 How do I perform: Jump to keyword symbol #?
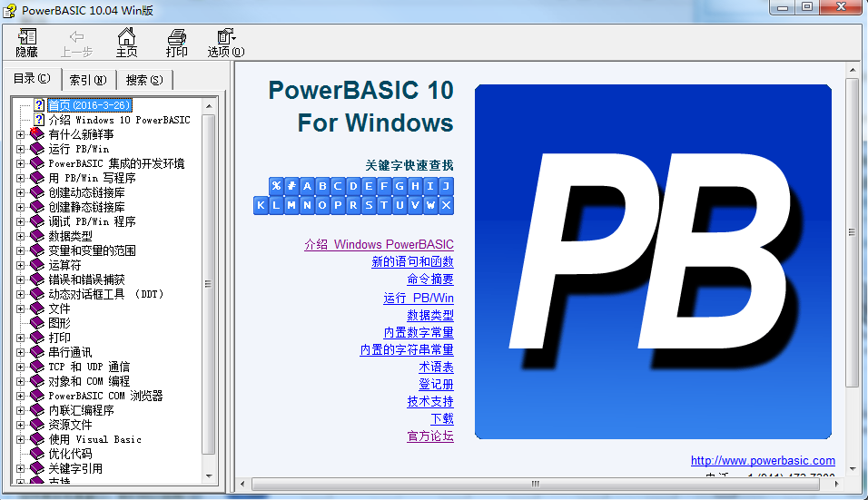(x=291, y=186)
